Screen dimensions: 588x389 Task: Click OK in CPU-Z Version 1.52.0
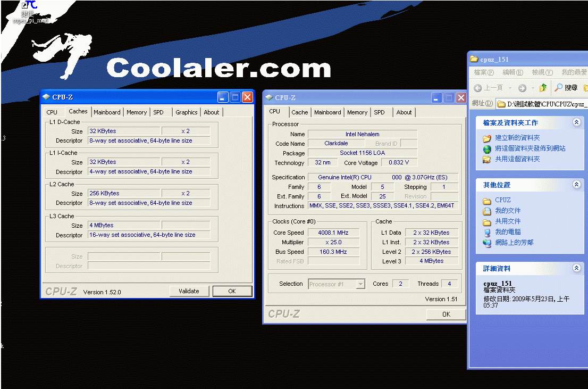tap(232, 291)
